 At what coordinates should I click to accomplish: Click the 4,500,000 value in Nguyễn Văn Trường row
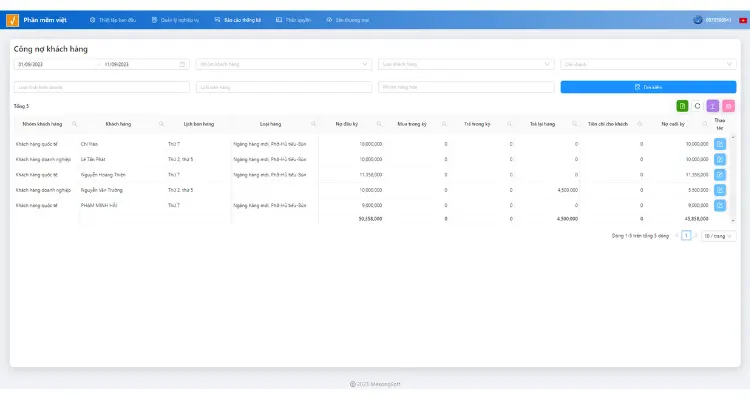tap(567, 190)
